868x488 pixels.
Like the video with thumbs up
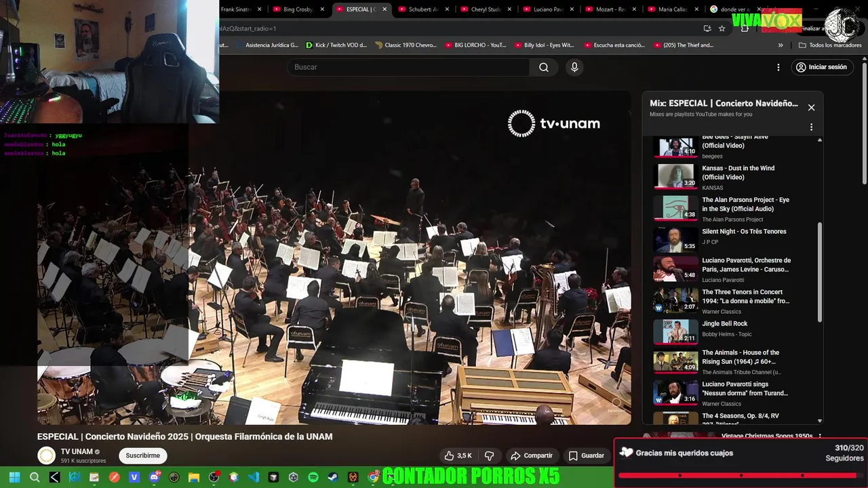(458, 455)
